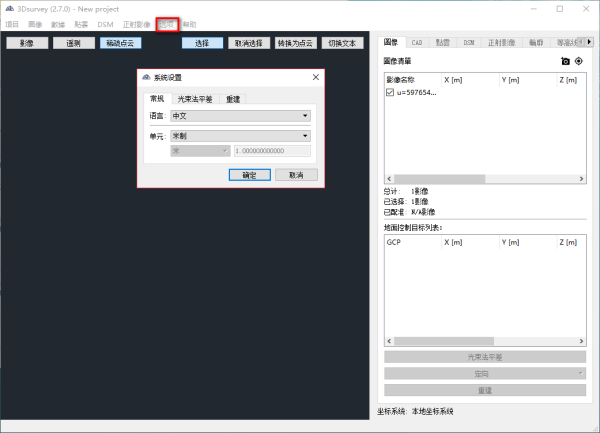Select the 图像 panel tab
The width and height of the screenshot is (600, 433).
pyautogui.click(x=391, y=42)
